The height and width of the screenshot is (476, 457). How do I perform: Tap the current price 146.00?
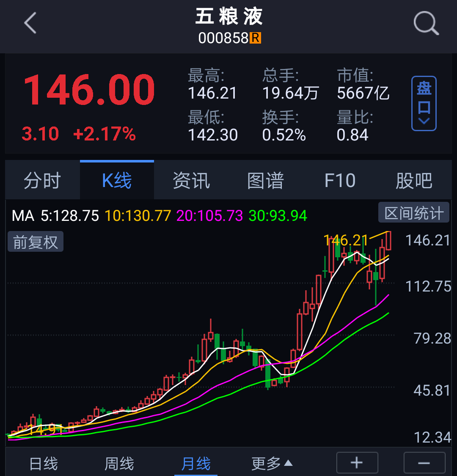[89, 90]
